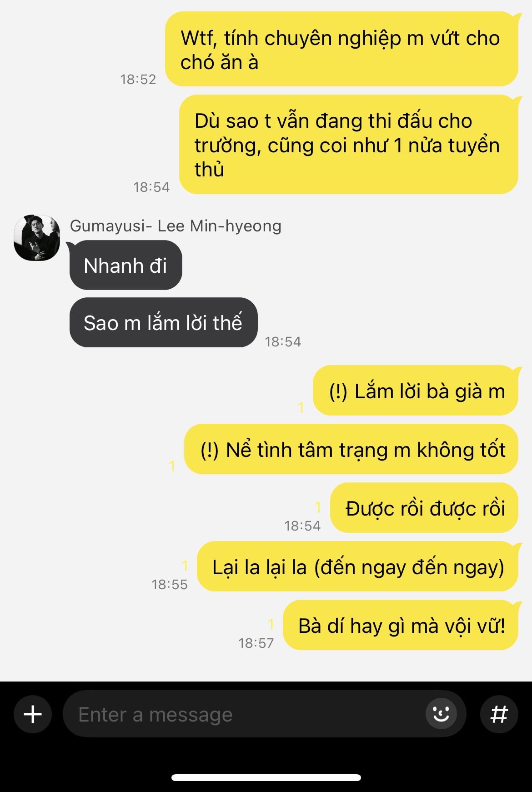Open the emoji smiley picker
Viewport: 532px width, 792px height.
[441, 714]
